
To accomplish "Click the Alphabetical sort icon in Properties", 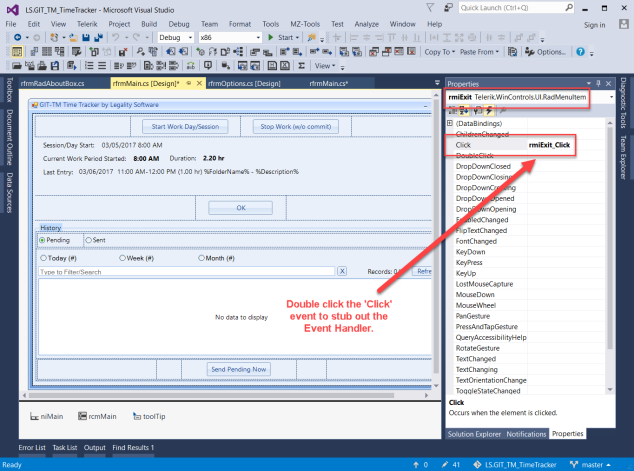I will pyautogui.click(x=464, y=110).
